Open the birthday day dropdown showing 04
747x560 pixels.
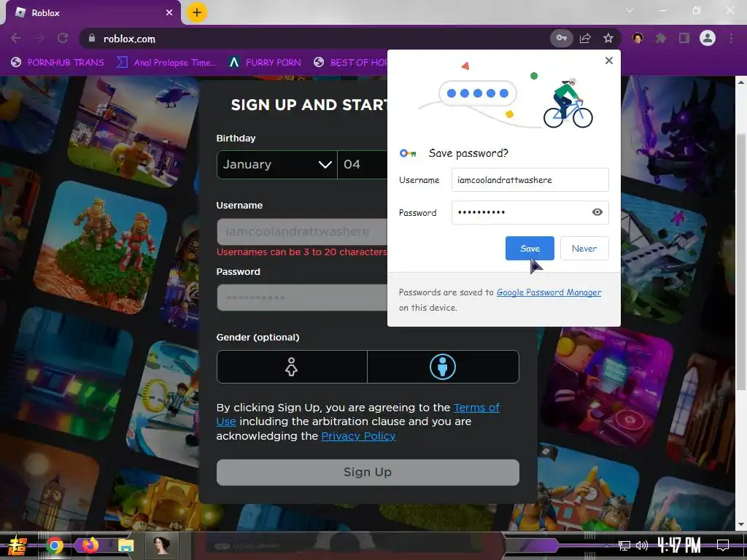[363, 165]
